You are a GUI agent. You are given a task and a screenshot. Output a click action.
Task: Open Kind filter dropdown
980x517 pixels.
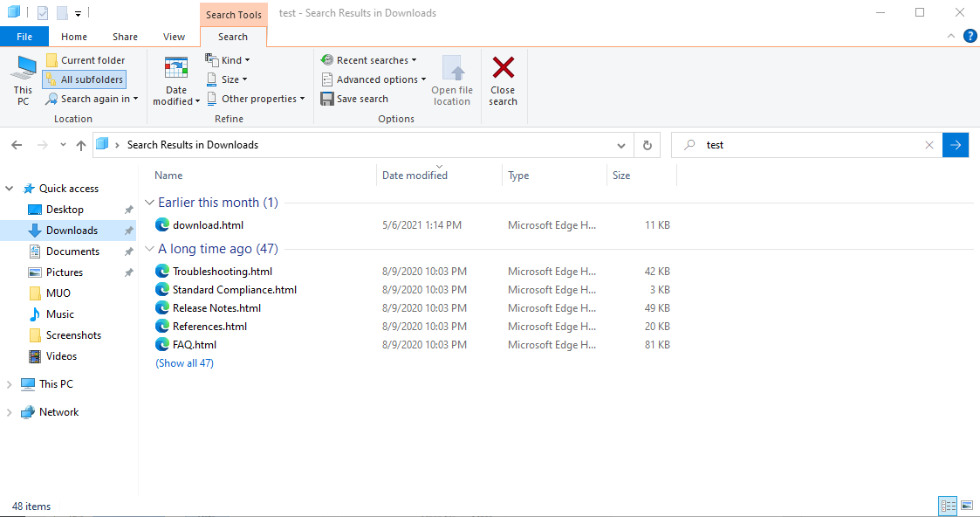(x=228, y=60)
